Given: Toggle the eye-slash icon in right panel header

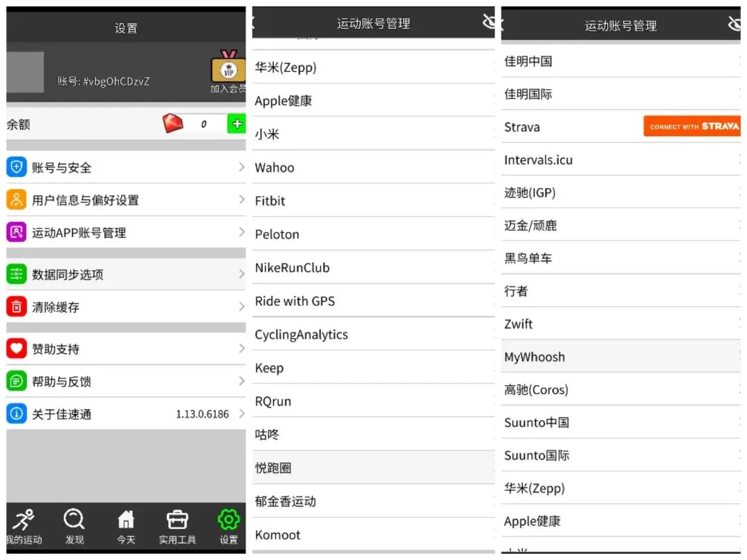Looking at the screenshot, I should coord(734,24).
